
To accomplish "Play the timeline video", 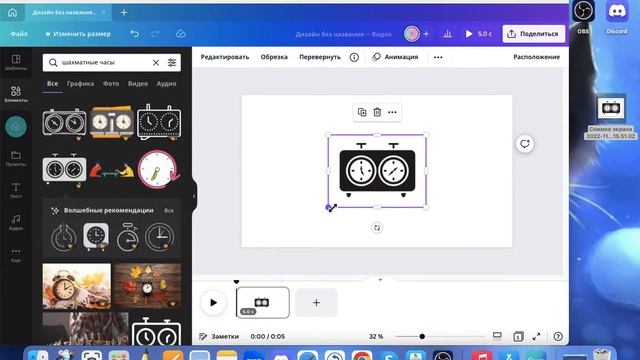I will point(213,303).
